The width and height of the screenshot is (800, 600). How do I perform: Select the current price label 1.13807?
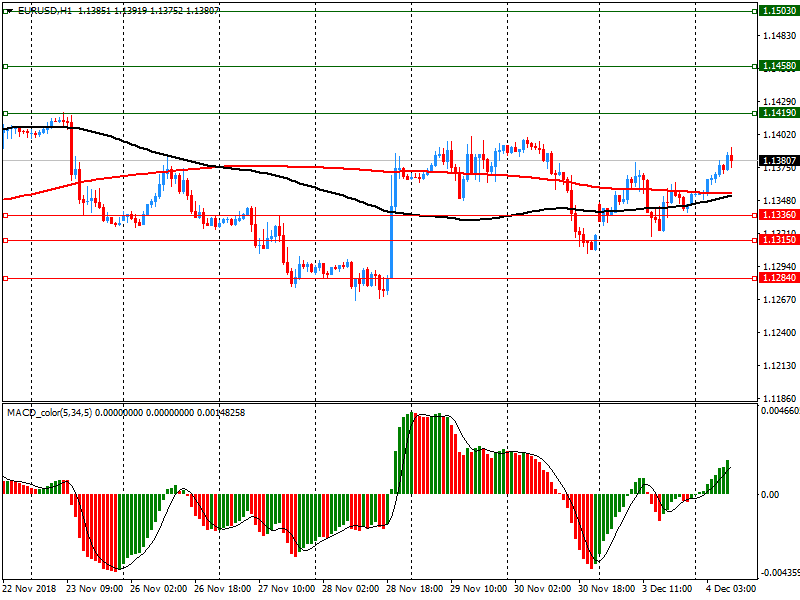(777, 161)
